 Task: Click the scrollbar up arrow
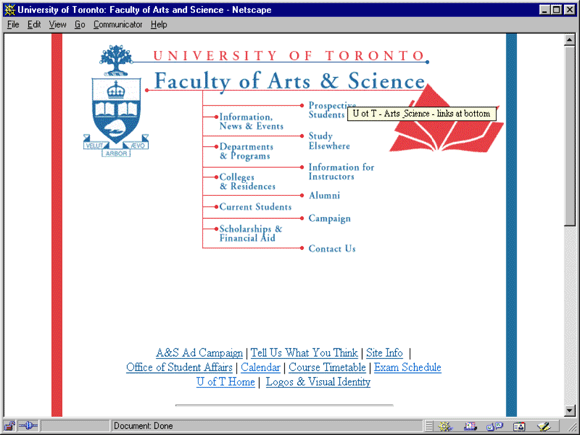tap(569, 40)
